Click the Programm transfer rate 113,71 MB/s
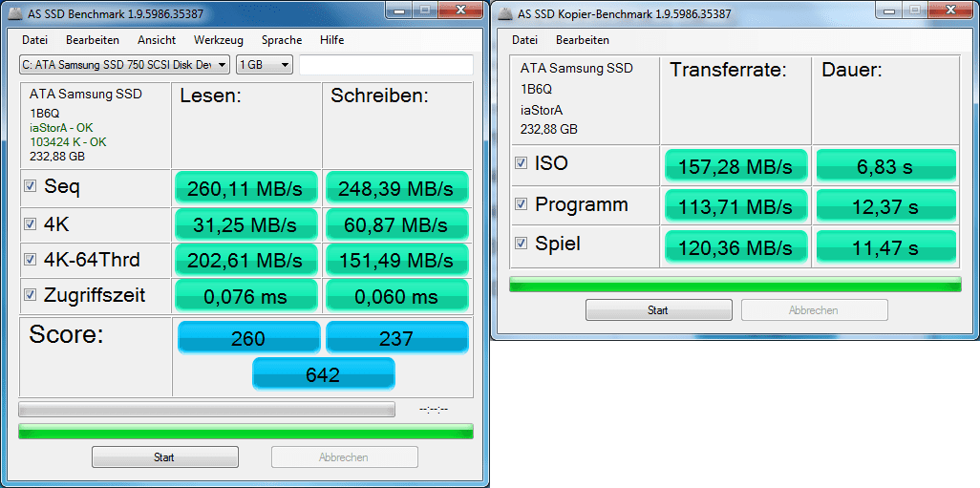980x488 pixels. point(736,205)
